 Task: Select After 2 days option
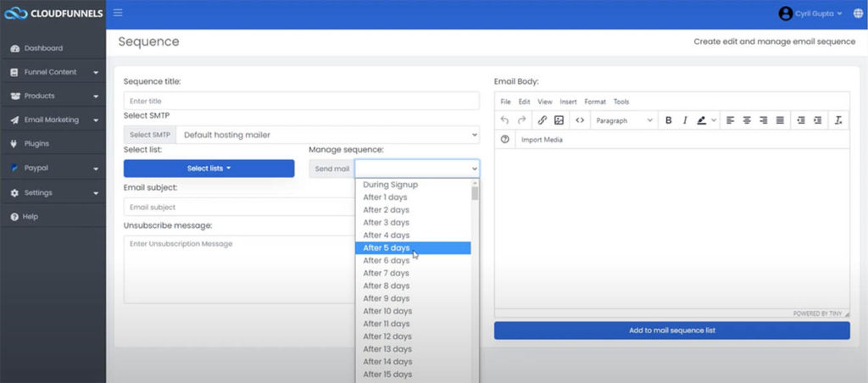coord(413,210)
